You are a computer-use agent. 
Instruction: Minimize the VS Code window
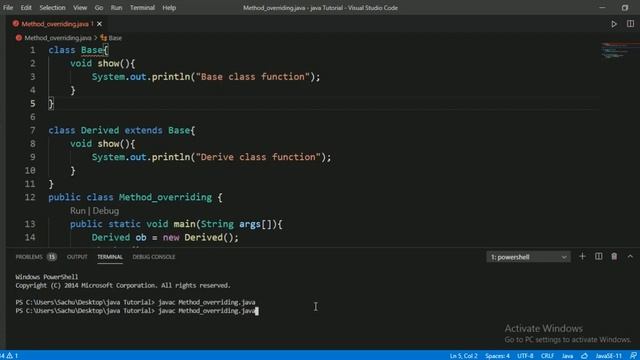[x=602, y=8]
